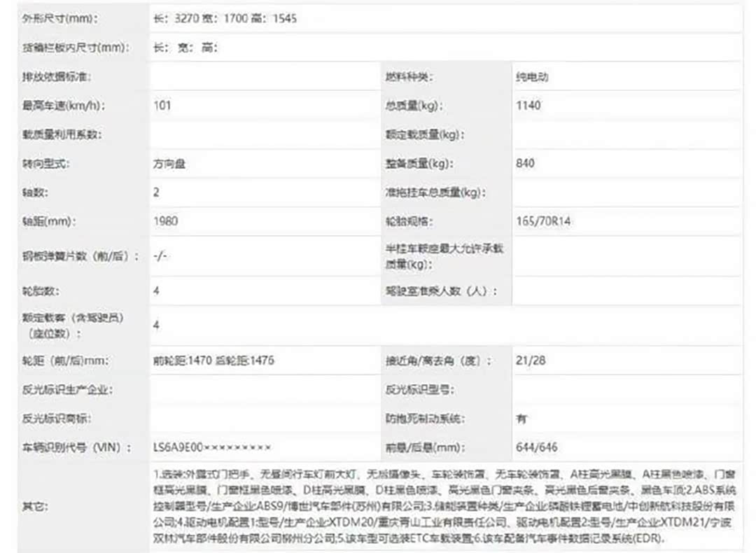Click the empty 反光标识生产企业 value field
Viewport: 756px width, 553px height.
[x=263, y=389]
